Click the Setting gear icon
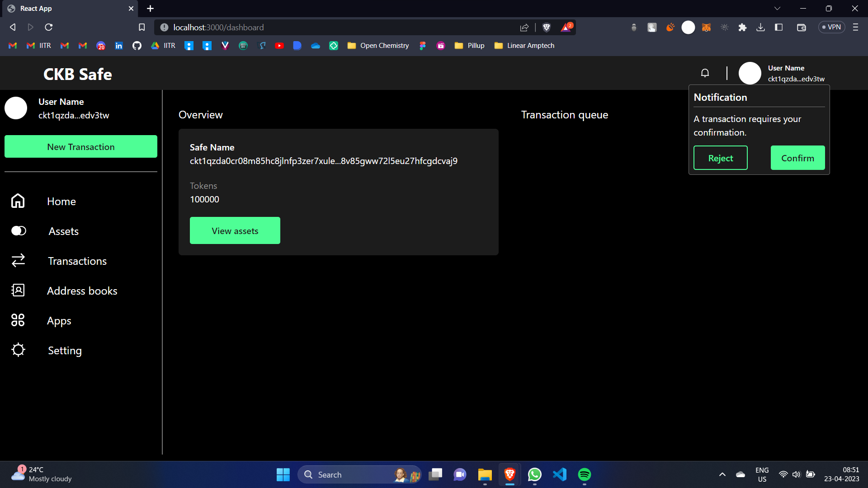This screenshot has height=488, width=868. pyautogui.click(x=18, y=350)
